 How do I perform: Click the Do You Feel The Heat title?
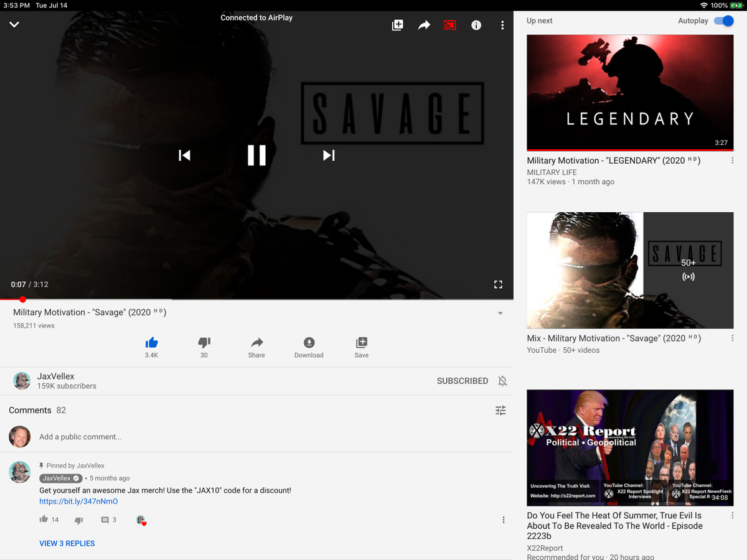point(614,526)
